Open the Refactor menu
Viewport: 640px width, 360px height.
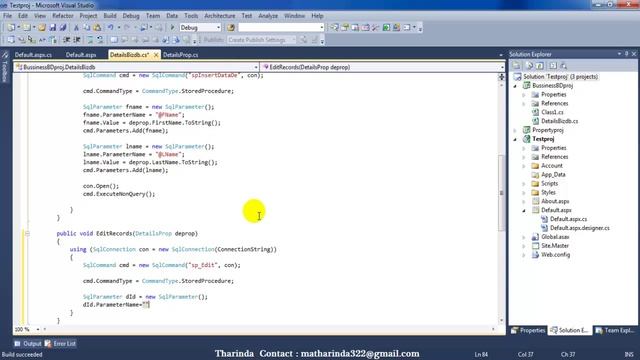(62, 16)
